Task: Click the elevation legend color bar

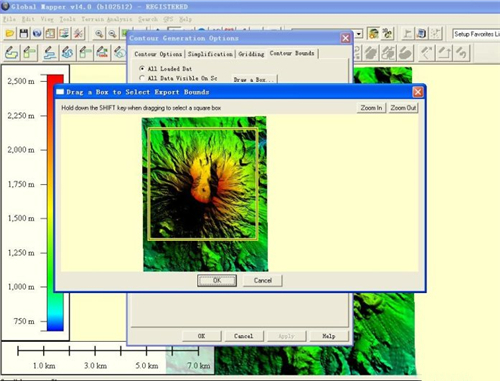Action: [x=55, y=203]
